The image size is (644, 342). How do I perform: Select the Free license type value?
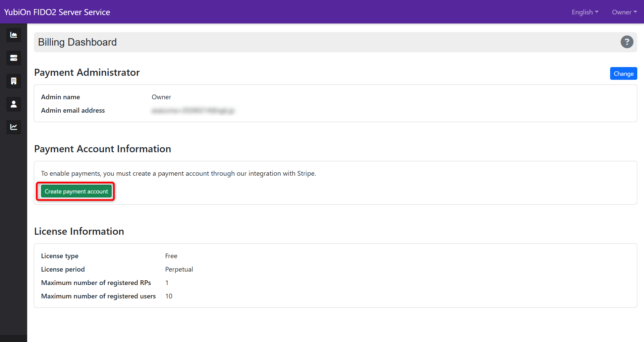click(x=171, y=255)
